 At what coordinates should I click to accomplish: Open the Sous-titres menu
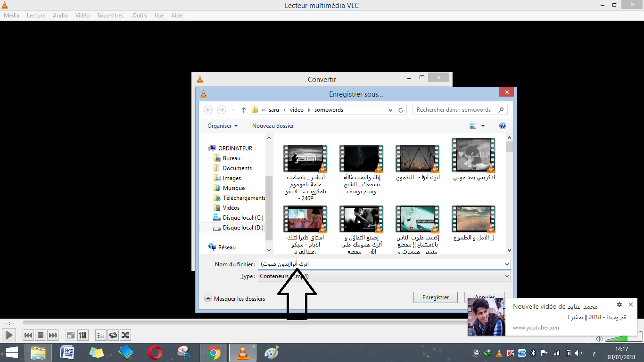110,16
